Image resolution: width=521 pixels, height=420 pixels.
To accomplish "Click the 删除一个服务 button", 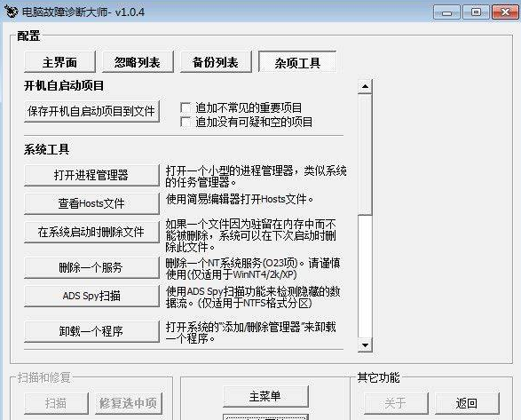I will coord(91,267).
